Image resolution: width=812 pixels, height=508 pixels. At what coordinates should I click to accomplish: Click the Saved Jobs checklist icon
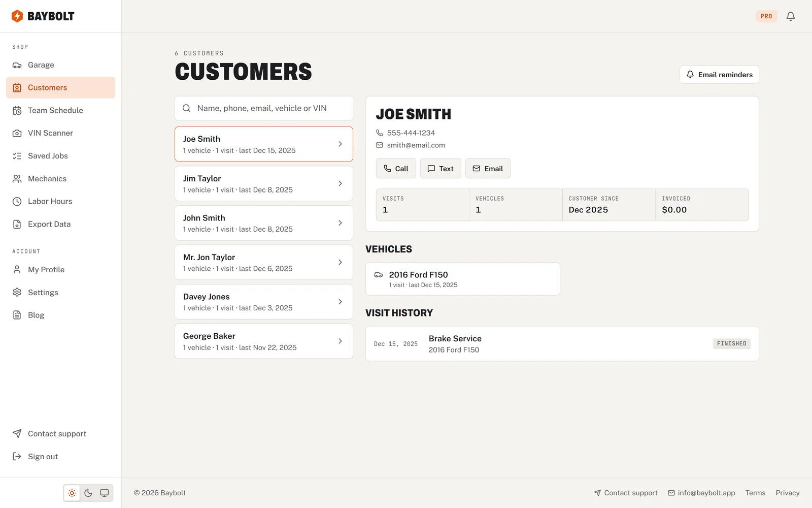click(x=17, y=156)
